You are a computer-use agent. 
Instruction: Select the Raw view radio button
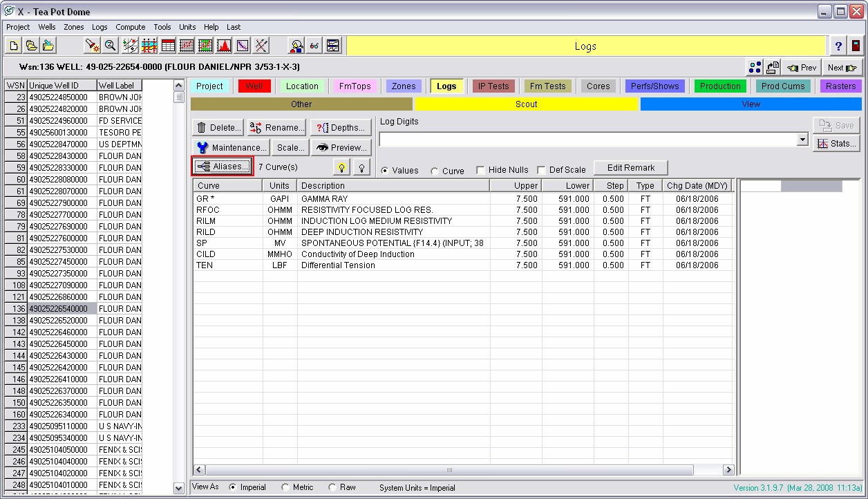332,487
